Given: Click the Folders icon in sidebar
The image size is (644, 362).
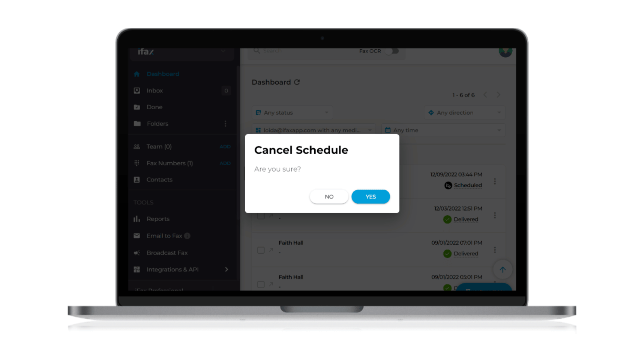Looking at the screenshot, I should coord(138,123).
